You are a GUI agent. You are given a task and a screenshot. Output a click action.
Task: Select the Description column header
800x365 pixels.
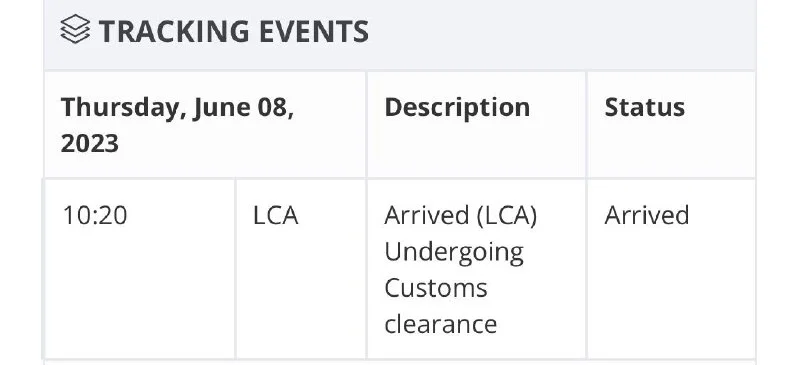point(457,108)
